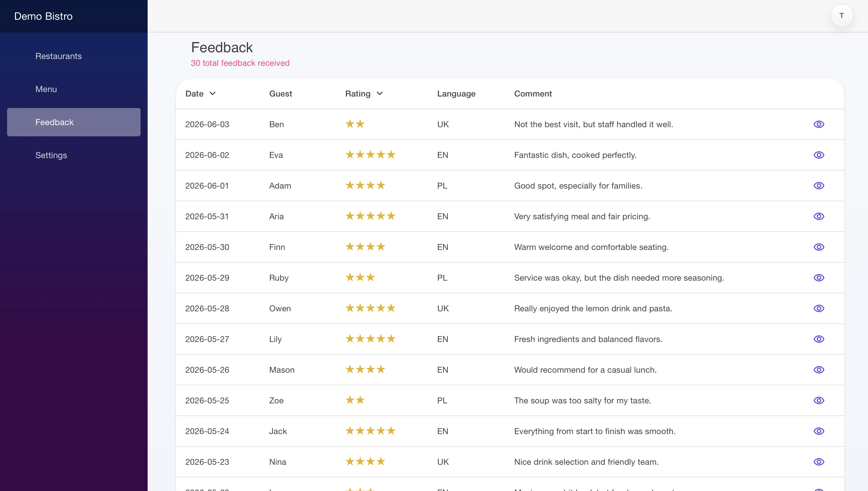Click comment 'Good spot, especially for families.'
Screen dimensions: 868x491
578,186
